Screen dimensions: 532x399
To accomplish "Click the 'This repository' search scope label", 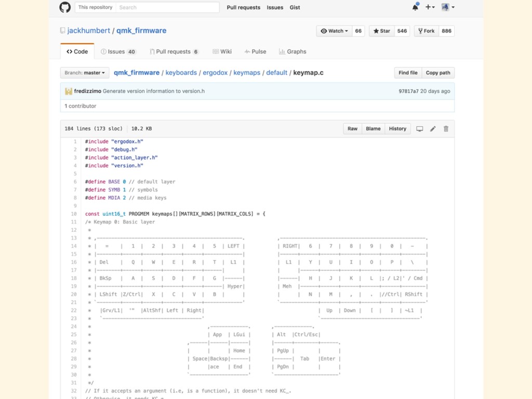I will click(96, 7).
